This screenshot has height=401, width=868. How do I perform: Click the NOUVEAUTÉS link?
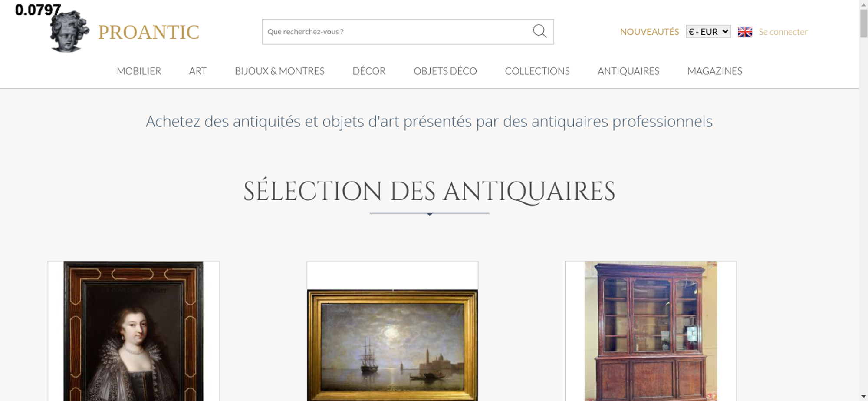(x=649, y=32)
